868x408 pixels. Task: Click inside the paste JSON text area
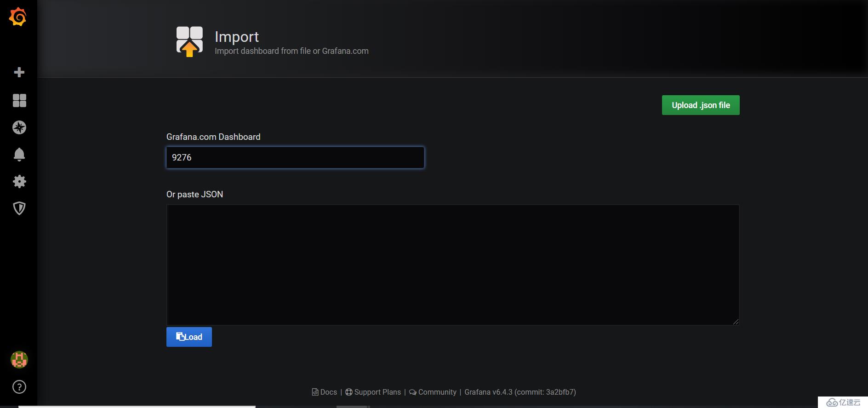(453, 265)
